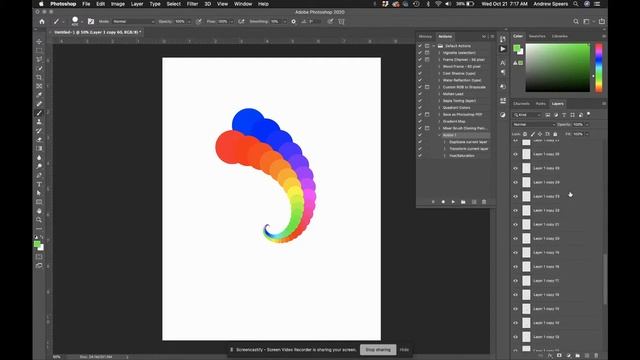
Task: Select the Lasso tool
Action: 39,60
